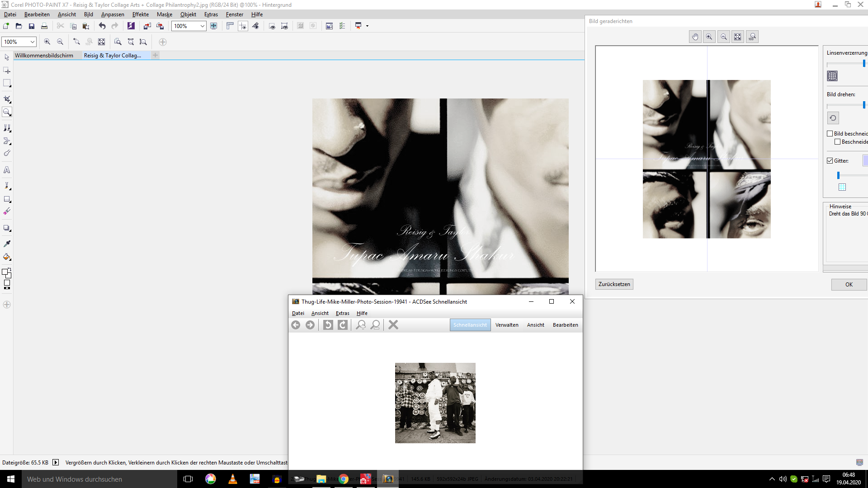Fit straighten preview to window

[x=738, y=37]
